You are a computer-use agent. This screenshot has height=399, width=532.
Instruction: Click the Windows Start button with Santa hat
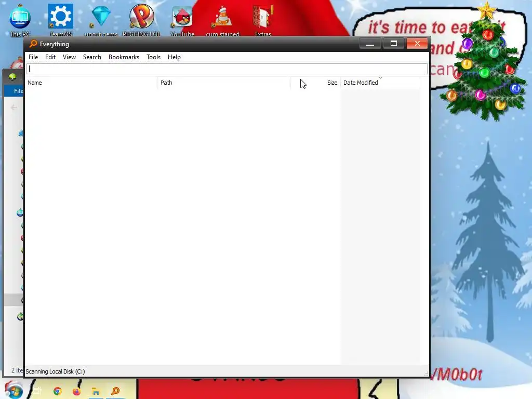click(14, 390)
